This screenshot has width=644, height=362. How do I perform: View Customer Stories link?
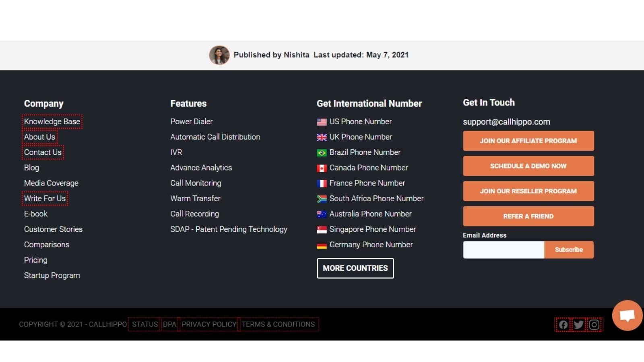click(x=53, y=229)
